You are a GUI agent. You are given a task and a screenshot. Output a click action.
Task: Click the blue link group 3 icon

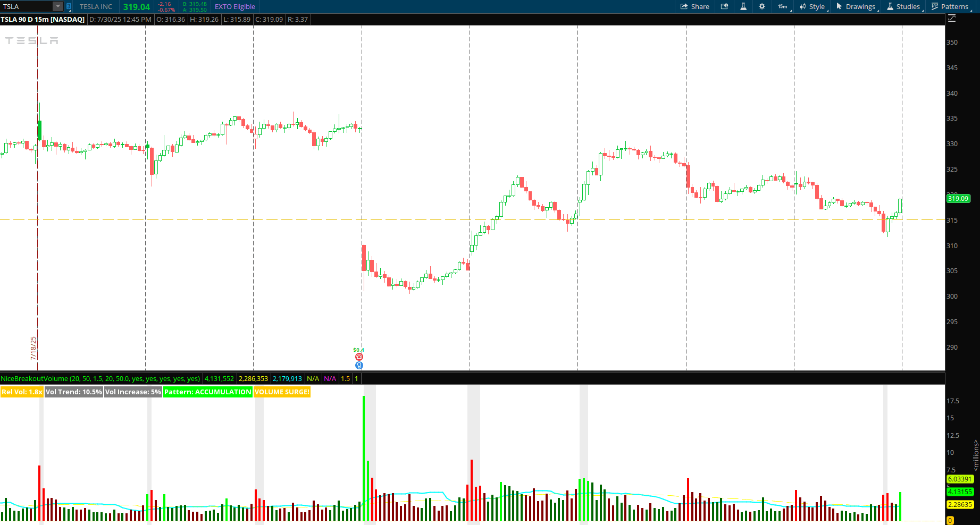pyautogui.click(x=68, y=6)
